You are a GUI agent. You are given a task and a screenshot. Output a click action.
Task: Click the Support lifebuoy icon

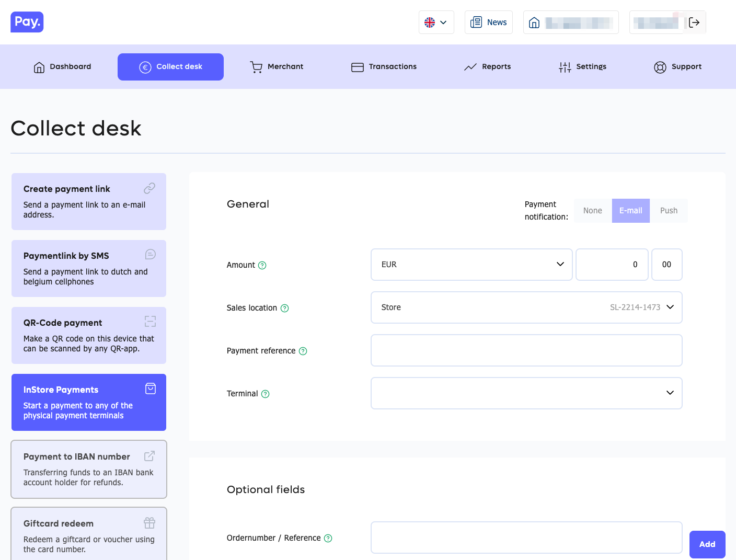[660, 67]
